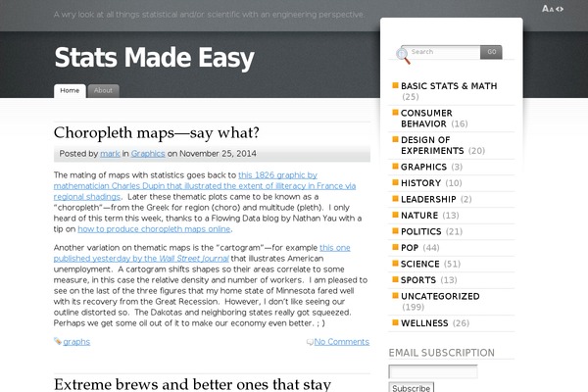Click orange bullet beside Science
The image size is (588, 392).
(395, 263)
